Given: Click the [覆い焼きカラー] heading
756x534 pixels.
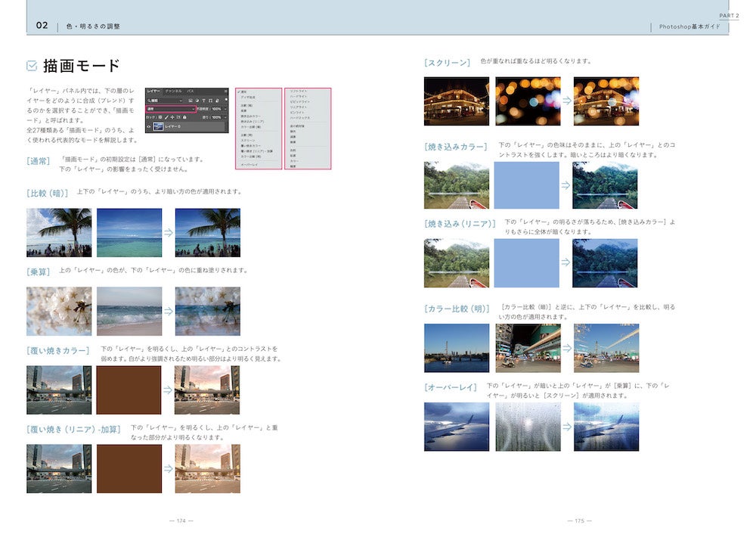Looking at the screenshot, I should pos(58,350).
